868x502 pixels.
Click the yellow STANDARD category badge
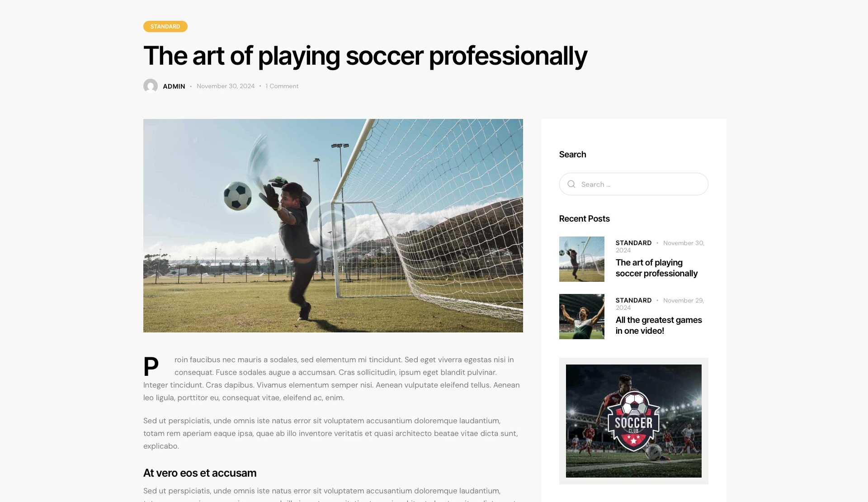[165, 27]
